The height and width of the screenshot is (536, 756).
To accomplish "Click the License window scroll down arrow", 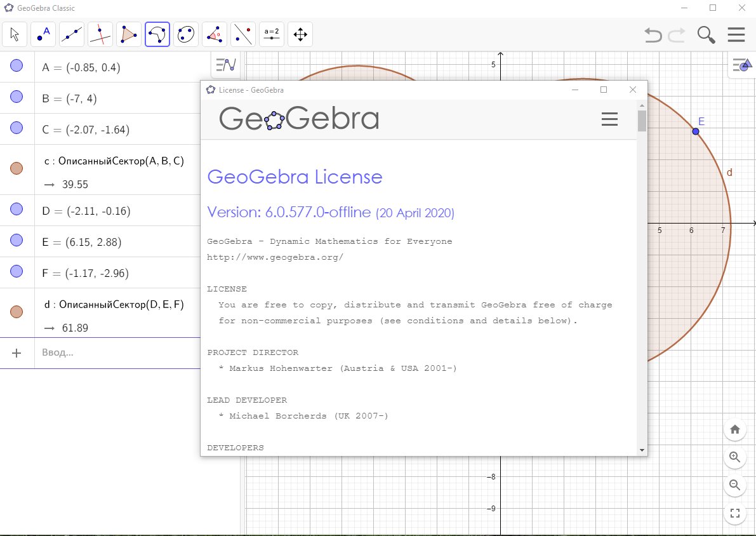I will 642,450.
